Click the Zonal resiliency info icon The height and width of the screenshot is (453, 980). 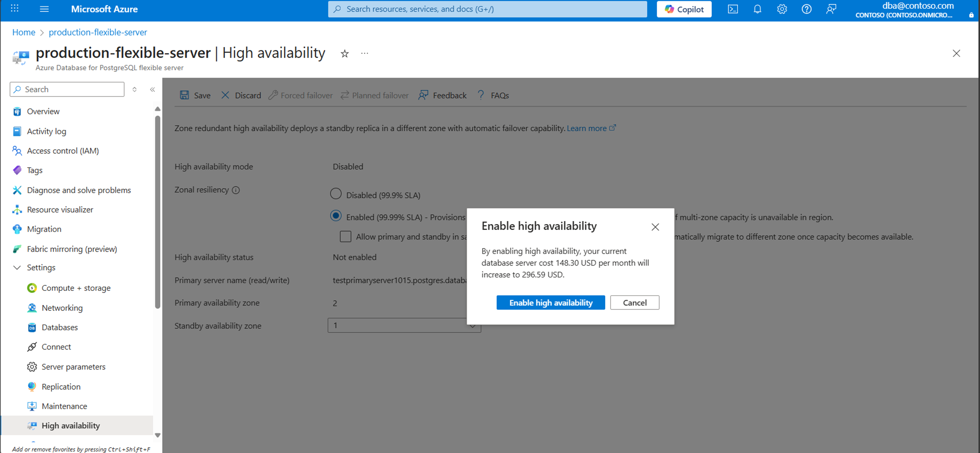coord(236,190)
